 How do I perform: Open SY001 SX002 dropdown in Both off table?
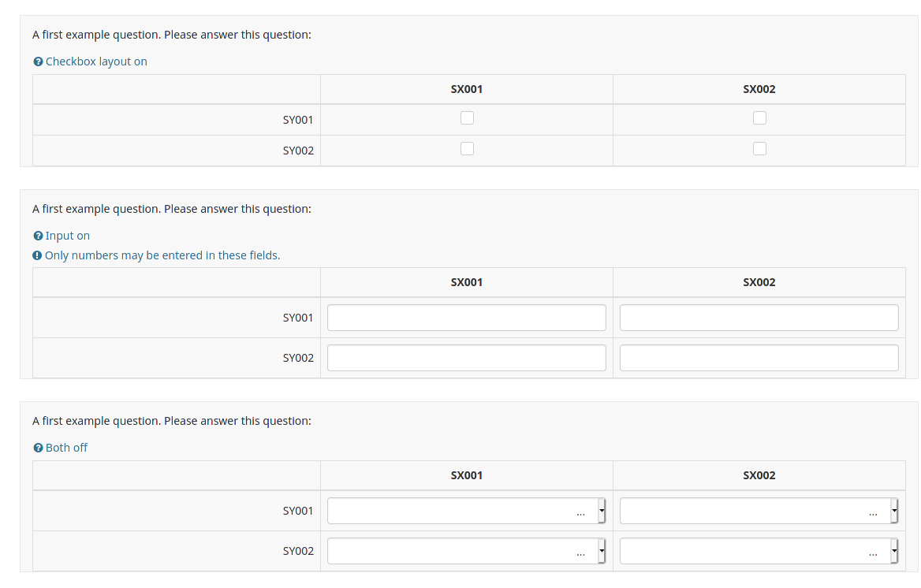759,511
